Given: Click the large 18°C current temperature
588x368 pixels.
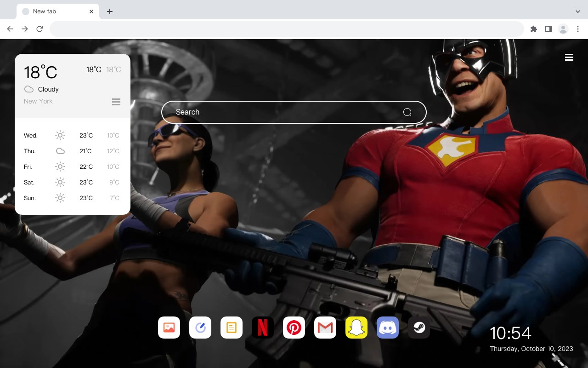Looking at the screenshot, I should [x=40, y=72].
